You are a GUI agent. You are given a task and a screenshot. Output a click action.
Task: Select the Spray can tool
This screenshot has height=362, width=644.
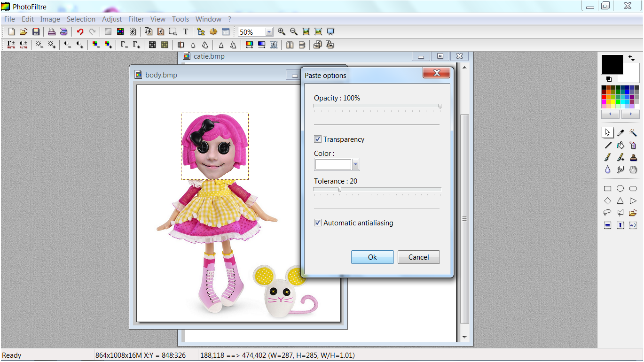click(633, 145)
